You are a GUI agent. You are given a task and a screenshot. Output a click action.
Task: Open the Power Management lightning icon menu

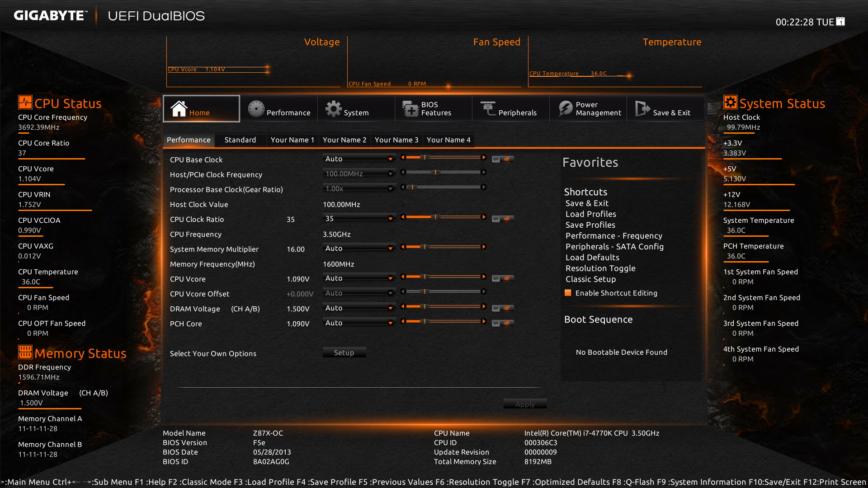566,108
